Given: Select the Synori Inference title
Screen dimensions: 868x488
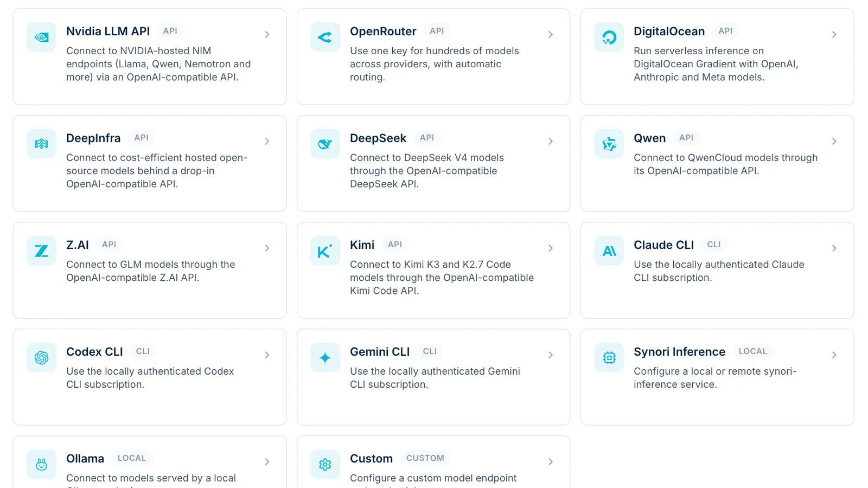Looking at the screenshot, I should 679,352.
